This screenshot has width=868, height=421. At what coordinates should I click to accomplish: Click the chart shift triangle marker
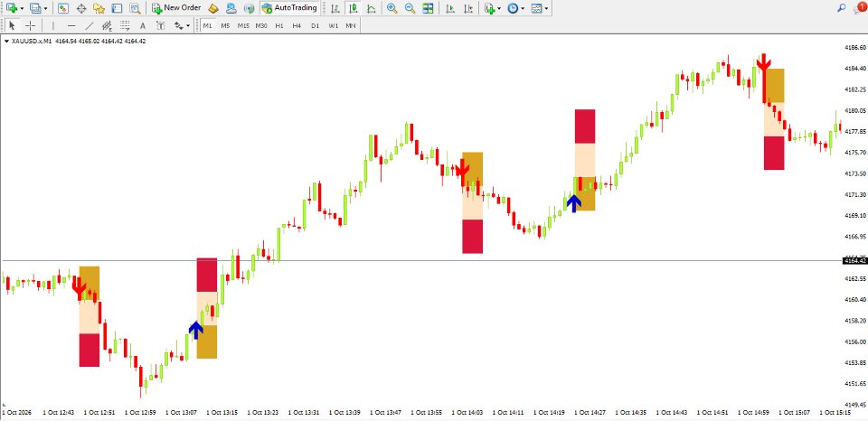5,406
